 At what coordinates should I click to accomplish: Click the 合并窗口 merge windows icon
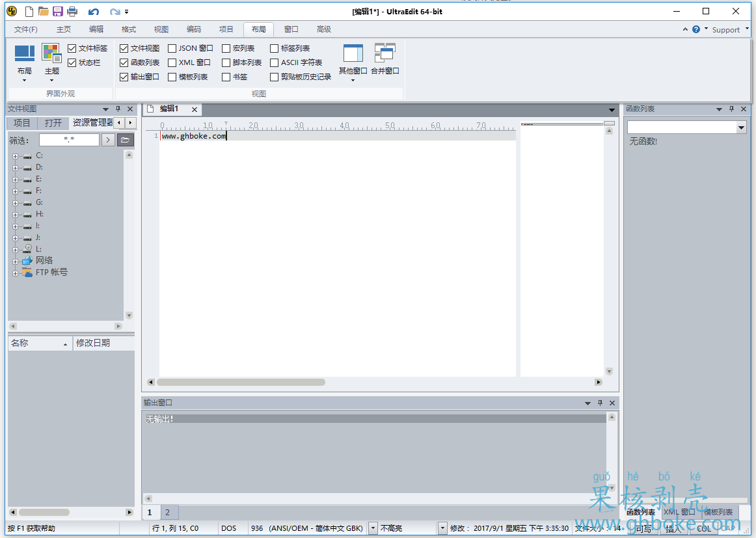[385, 59]
